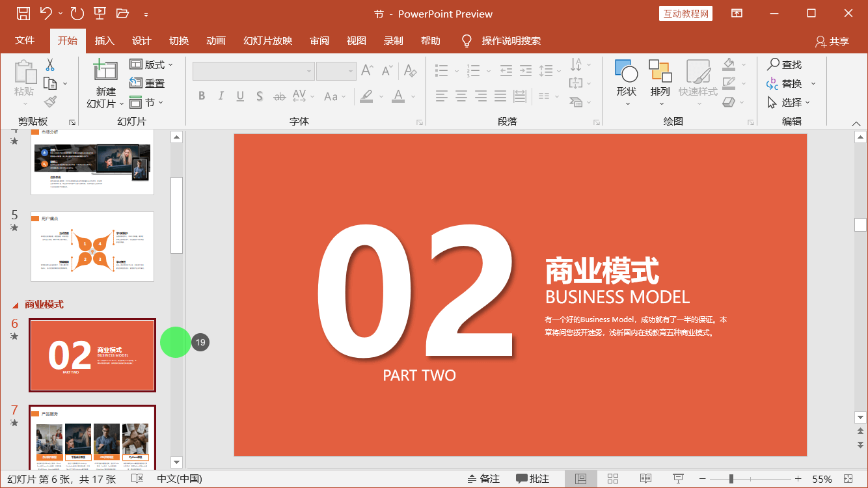Open file folder icon in quick access toolbar
The height and width of the screenshot is (488, 868).
tap(122, 13)
